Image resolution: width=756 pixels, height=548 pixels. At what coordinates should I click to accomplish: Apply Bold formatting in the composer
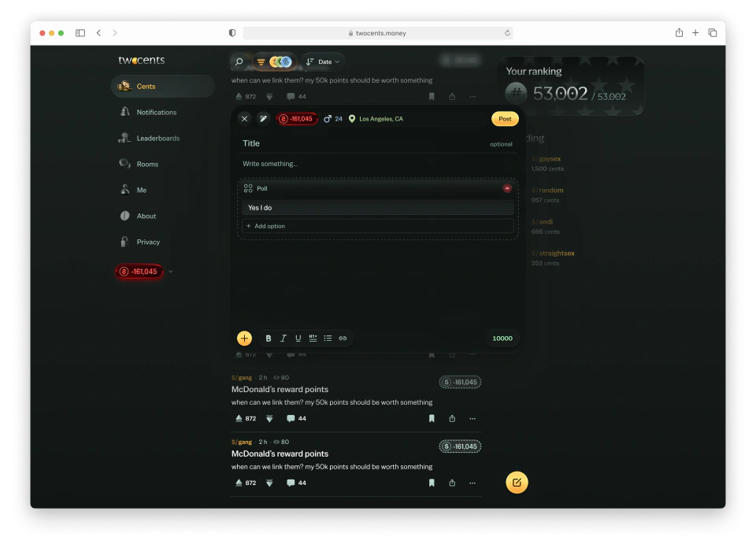click(269, 338)
